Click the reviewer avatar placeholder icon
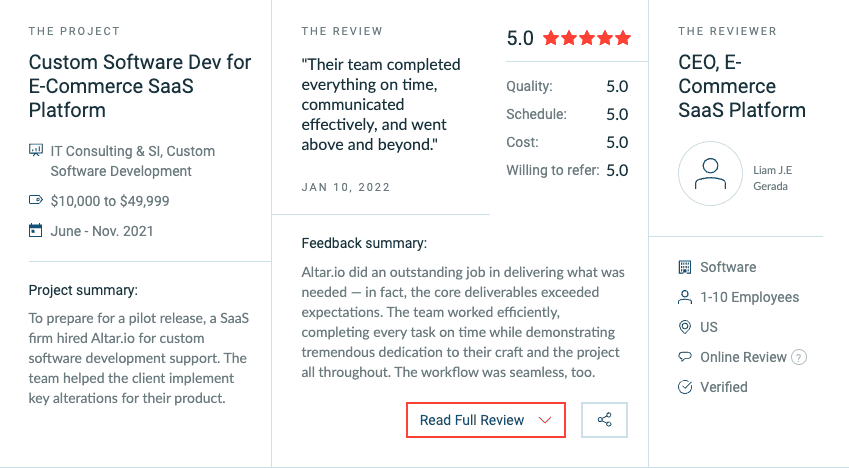849x468 pixels. [710, 173]
